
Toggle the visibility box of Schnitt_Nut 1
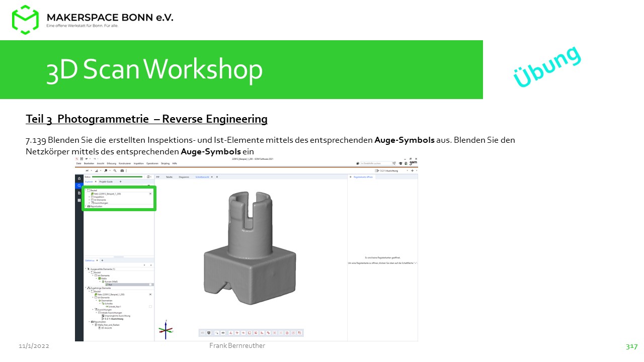coord(150,306)
